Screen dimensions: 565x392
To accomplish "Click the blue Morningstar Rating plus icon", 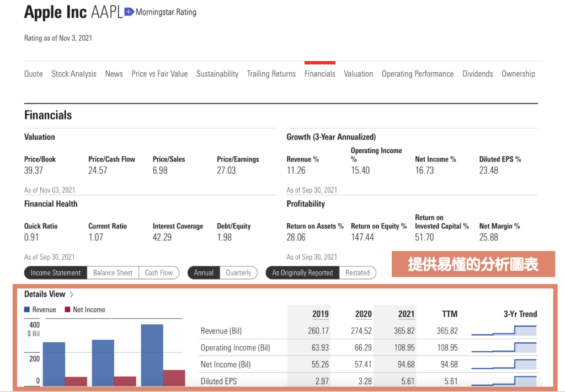I will tap(129, 12).
